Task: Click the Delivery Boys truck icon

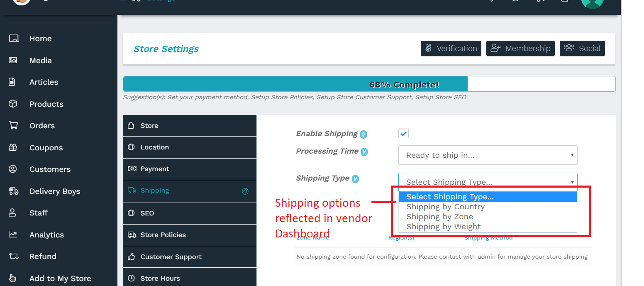Action: (x=14, y=191)
